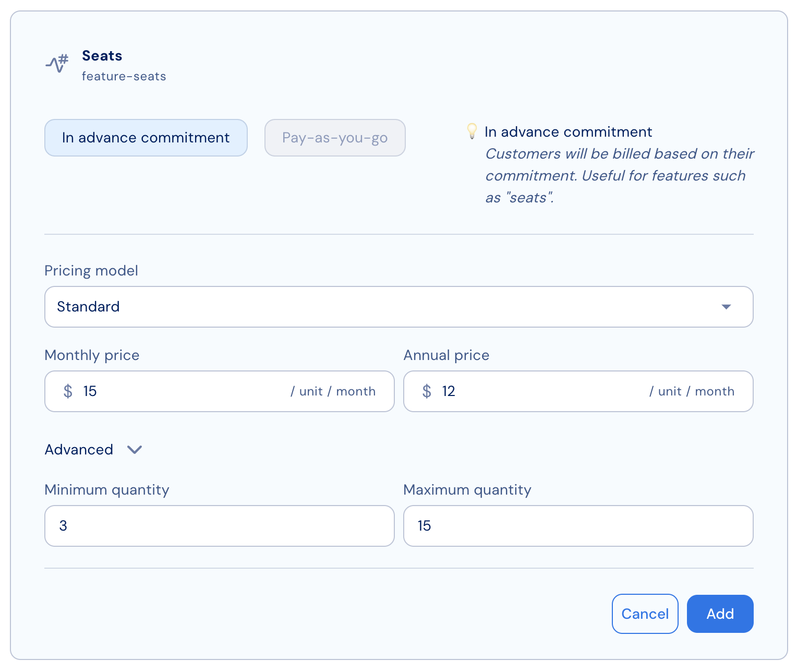Click the monthly '/ unit / month' suffix
The width and height of the screenshot is (797, 672).
click(x=333, y=391)
